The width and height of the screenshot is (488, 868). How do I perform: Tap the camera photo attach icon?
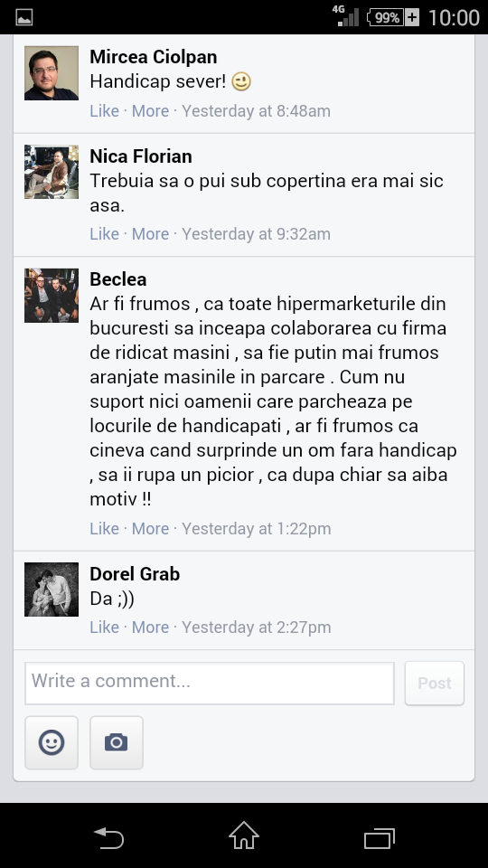click(117, 742)
